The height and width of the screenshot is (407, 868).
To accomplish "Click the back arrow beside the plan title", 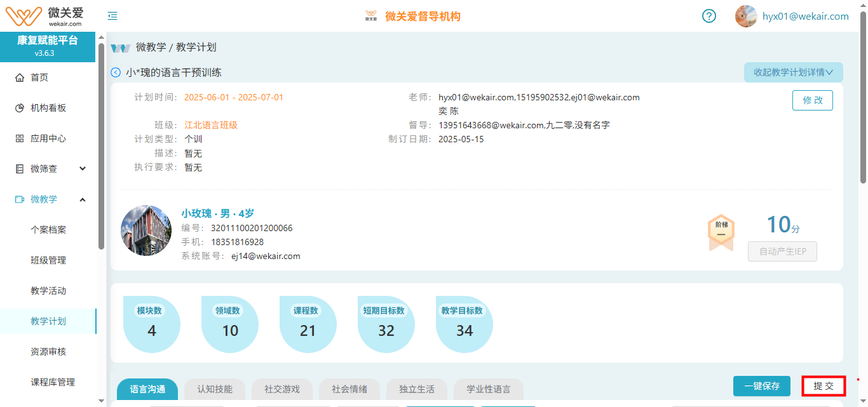I will [116, 72].
